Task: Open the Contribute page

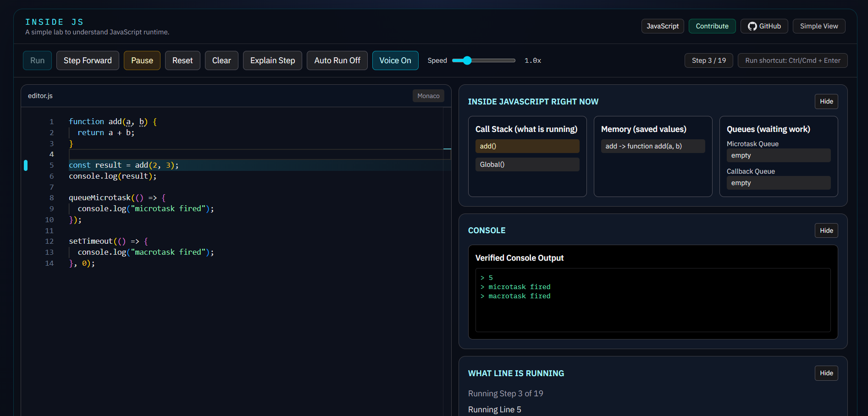Action: 712,26
